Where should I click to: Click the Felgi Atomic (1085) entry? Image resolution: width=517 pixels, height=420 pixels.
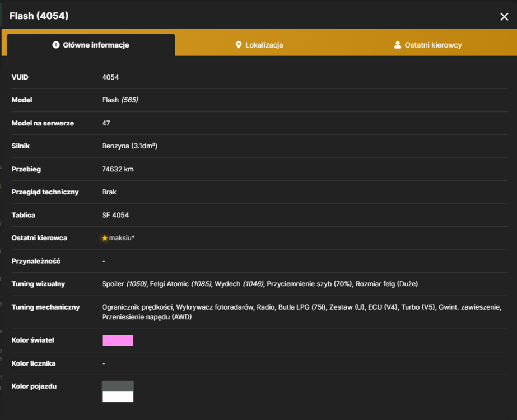pos(180,284)
